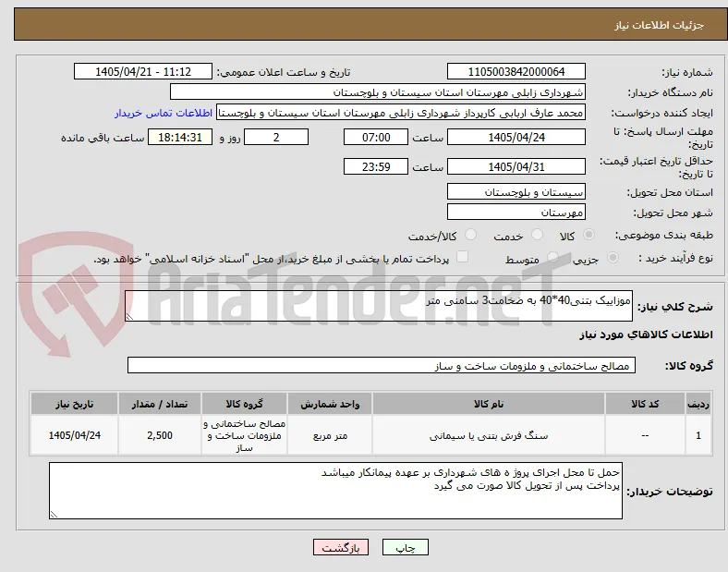This screenshot has width=728, height=572.
Task: Choose متوسط purchase process option
Action: click(552, 257)
